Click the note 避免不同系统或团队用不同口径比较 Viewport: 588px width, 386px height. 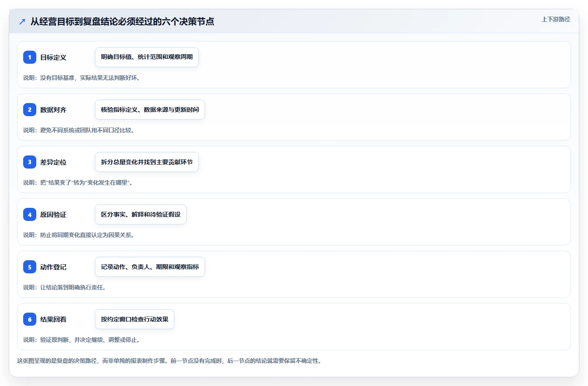[x=79, y=130]
